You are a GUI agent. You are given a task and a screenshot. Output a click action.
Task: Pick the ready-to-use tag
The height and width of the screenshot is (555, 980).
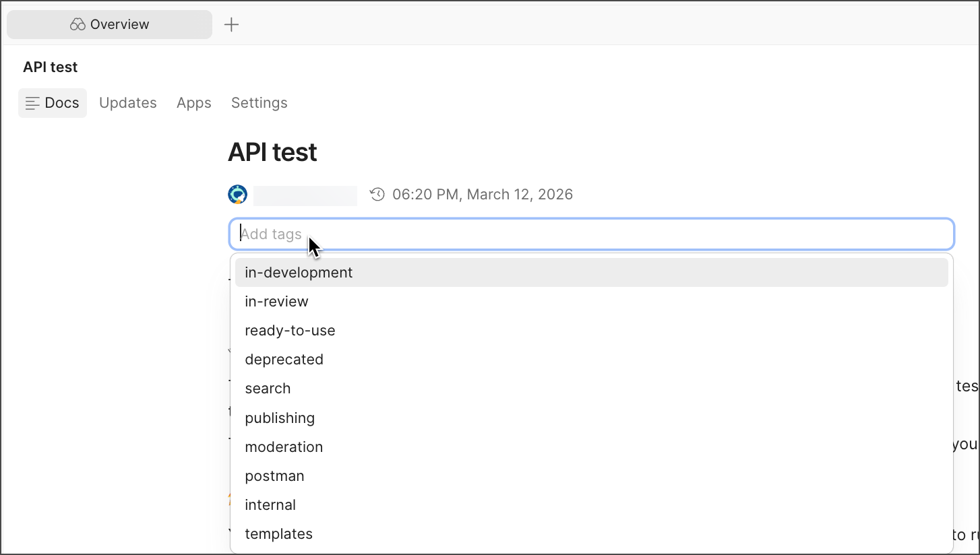click(x=290, y=331)
